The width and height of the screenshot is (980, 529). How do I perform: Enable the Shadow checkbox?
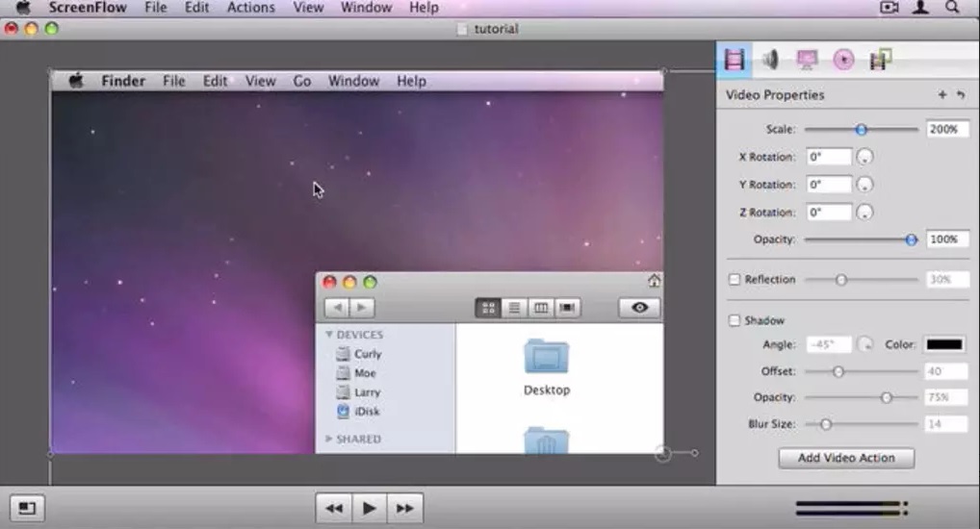735,320
